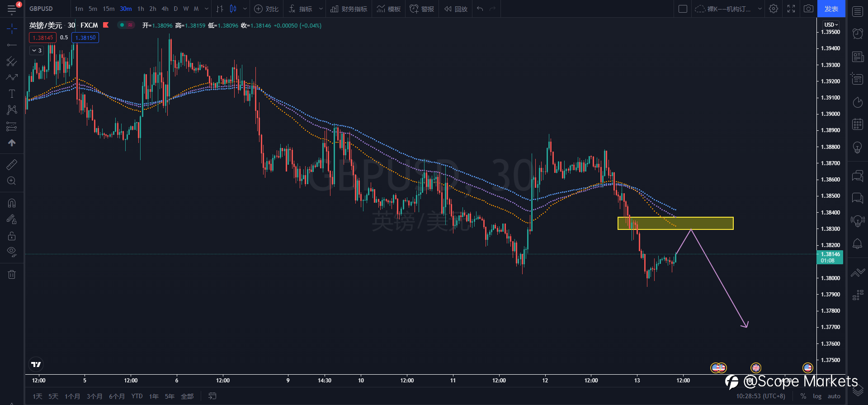Open the select layout square icon

(x=683, y=9)
